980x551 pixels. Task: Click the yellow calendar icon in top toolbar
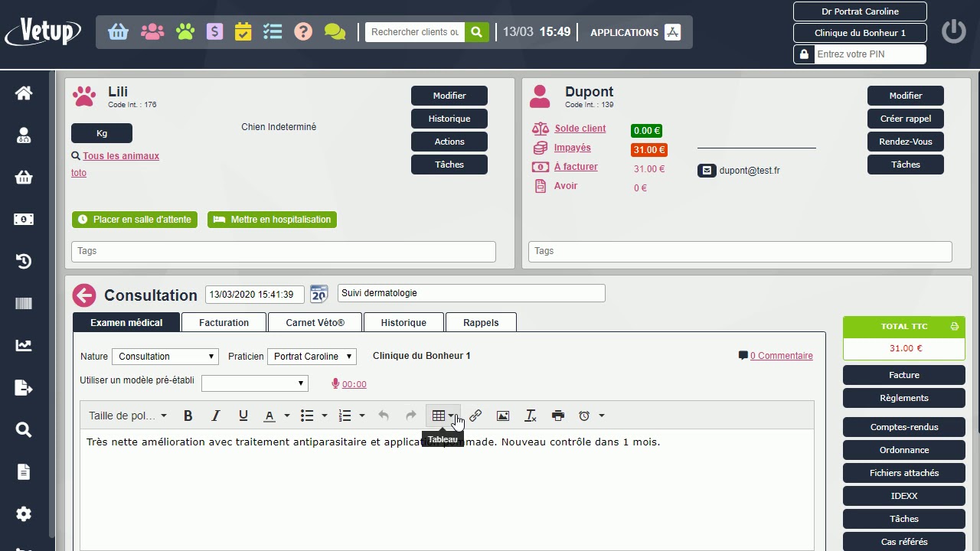click(243, 32)
